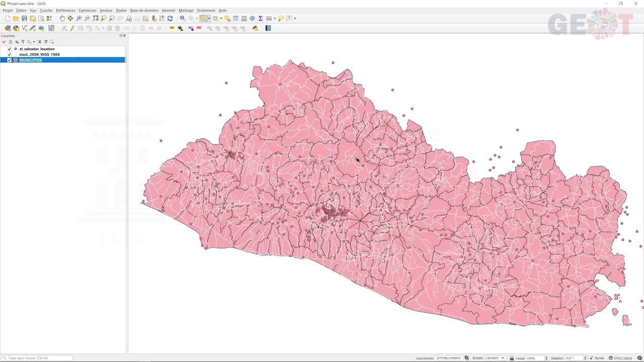The width and height of the screenshot is (644, 362).
Task: Toggle the Rendu render checkbox
Action: pyautogui.click(x=592, y=358)
